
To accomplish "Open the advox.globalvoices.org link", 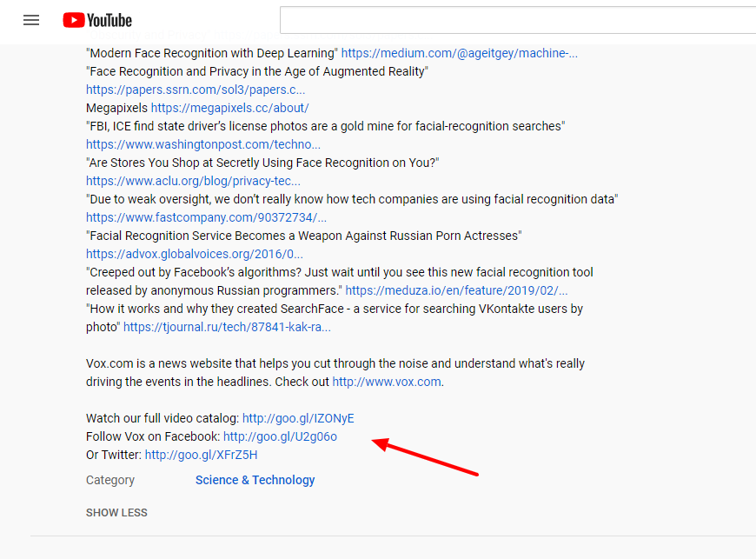I will coord(194,253).
